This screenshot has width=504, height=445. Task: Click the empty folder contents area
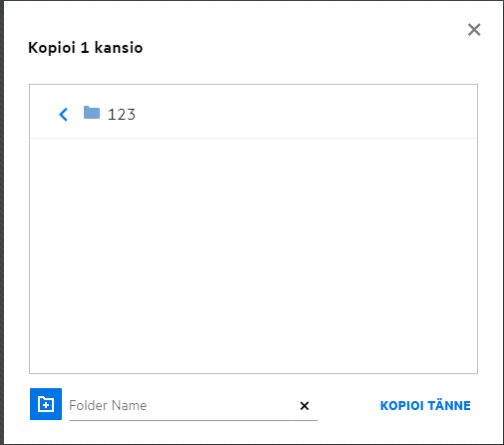[x=253, y=255]
